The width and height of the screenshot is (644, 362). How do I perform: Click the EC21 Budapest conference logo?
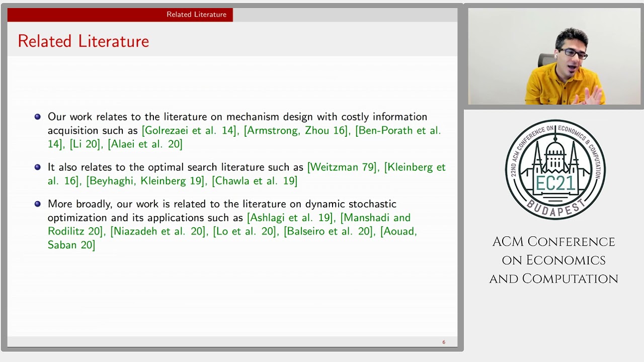coord(555,169)
